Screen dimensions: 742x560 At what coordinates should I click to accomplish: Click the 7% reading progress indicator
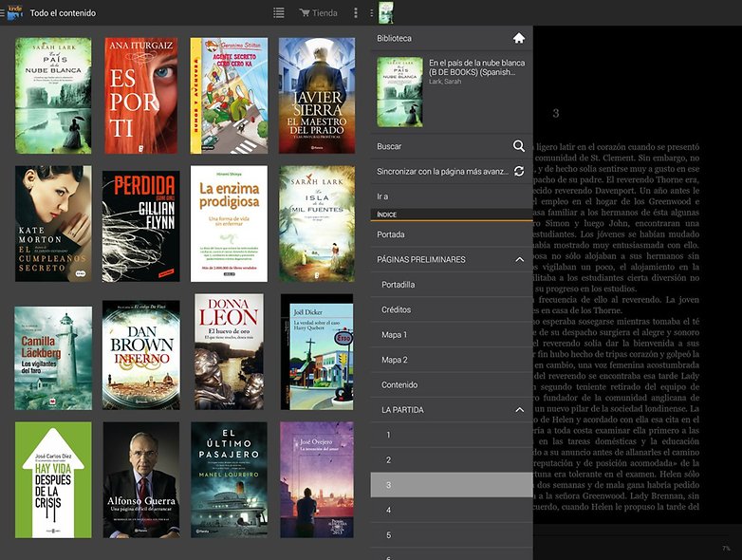[726, 549]
